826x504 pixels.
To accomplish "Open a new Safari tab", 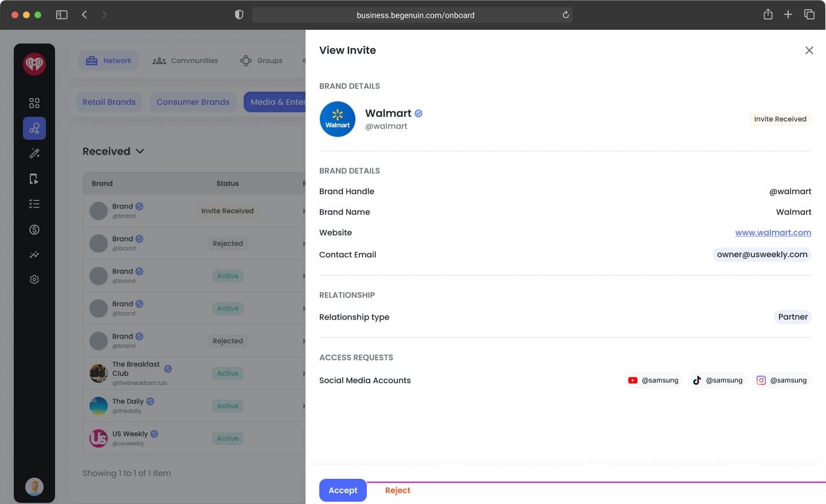I will click(x=788, y=14).
